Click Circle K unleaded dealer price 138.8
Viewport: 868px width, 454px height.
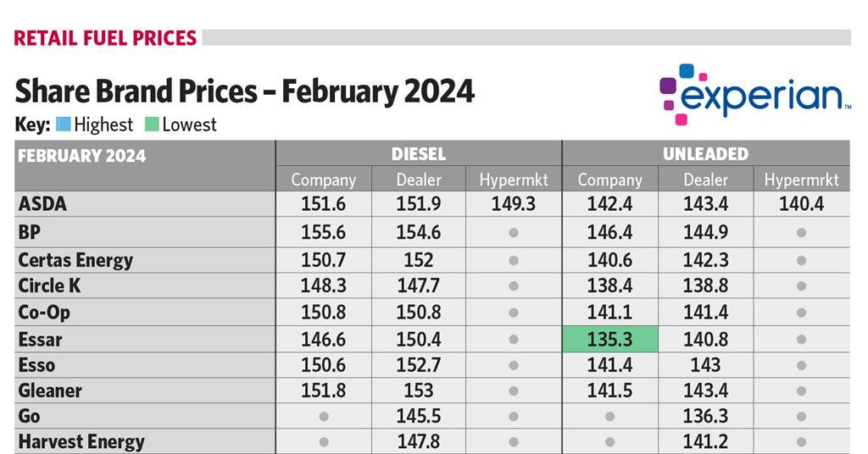coord(705,286)
